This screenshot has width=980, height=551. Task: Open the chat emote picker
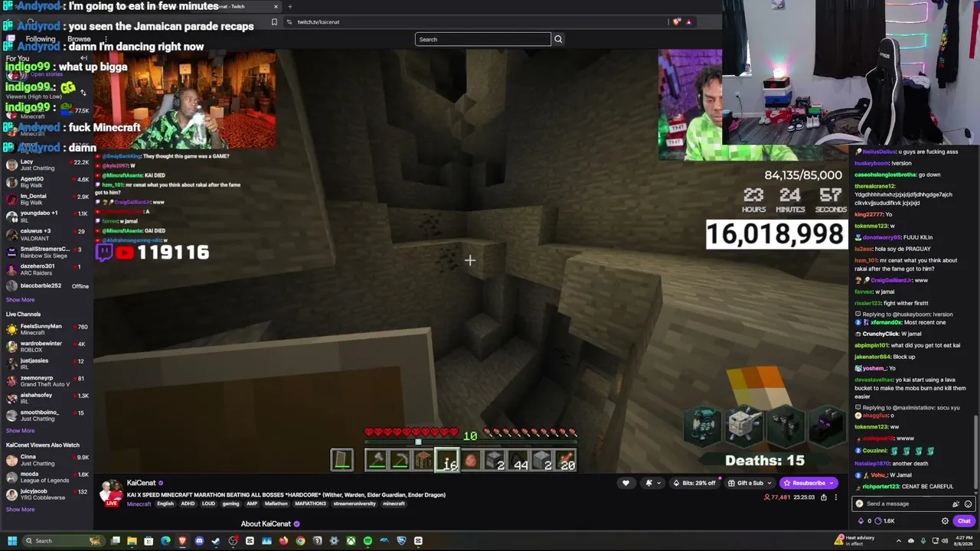(968, 504)
